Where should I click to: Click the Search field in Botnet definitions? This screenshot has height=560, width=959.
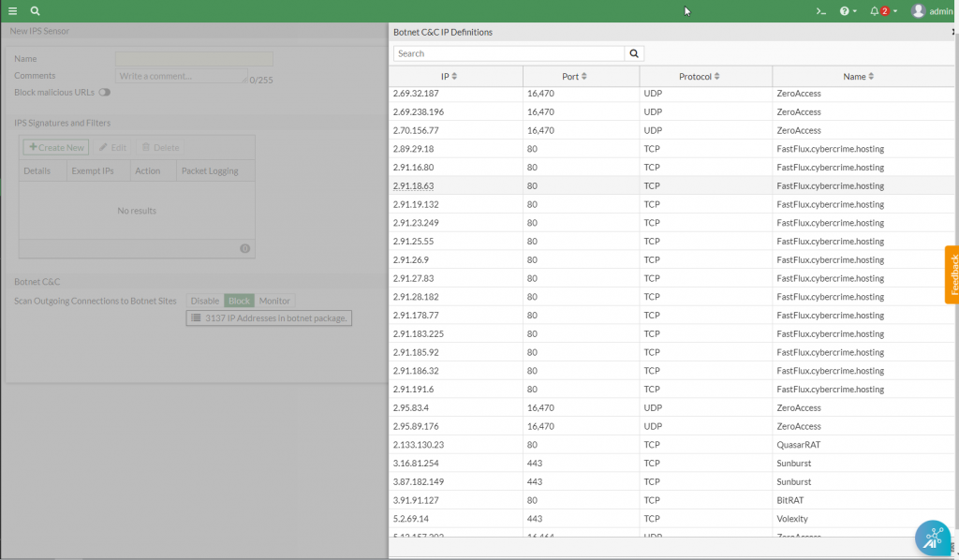(x=509, y=54)
